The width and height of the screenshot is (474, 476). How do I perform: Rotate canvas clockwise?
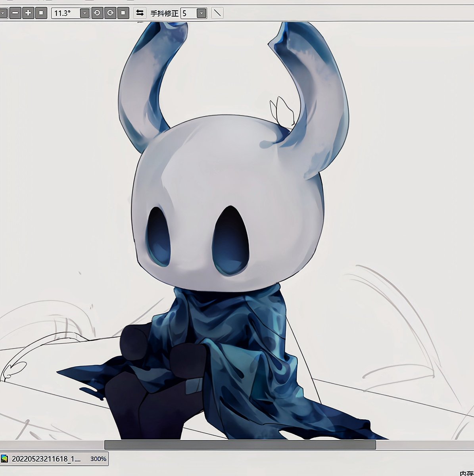110,13
